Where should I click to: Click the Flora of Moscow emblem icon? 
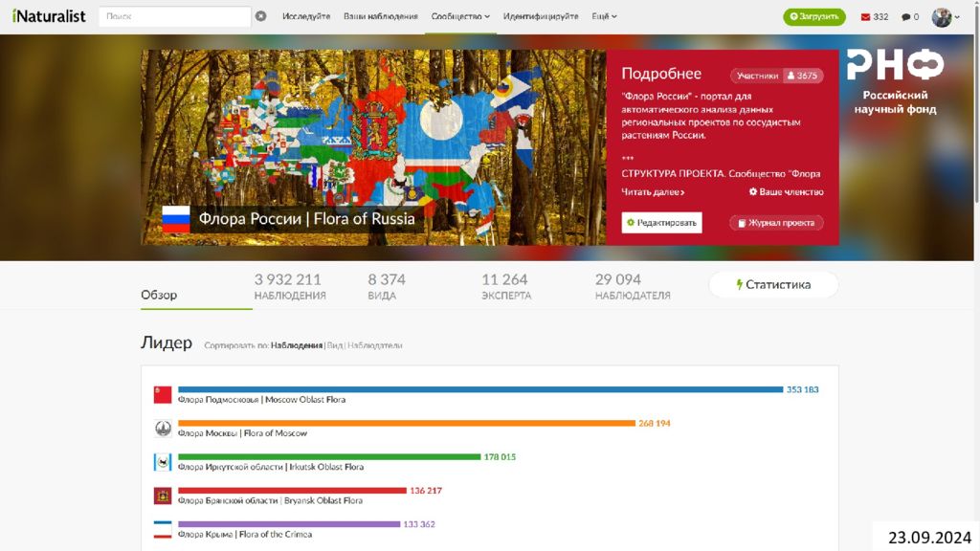pyautogui.click(x=163, y=429)
